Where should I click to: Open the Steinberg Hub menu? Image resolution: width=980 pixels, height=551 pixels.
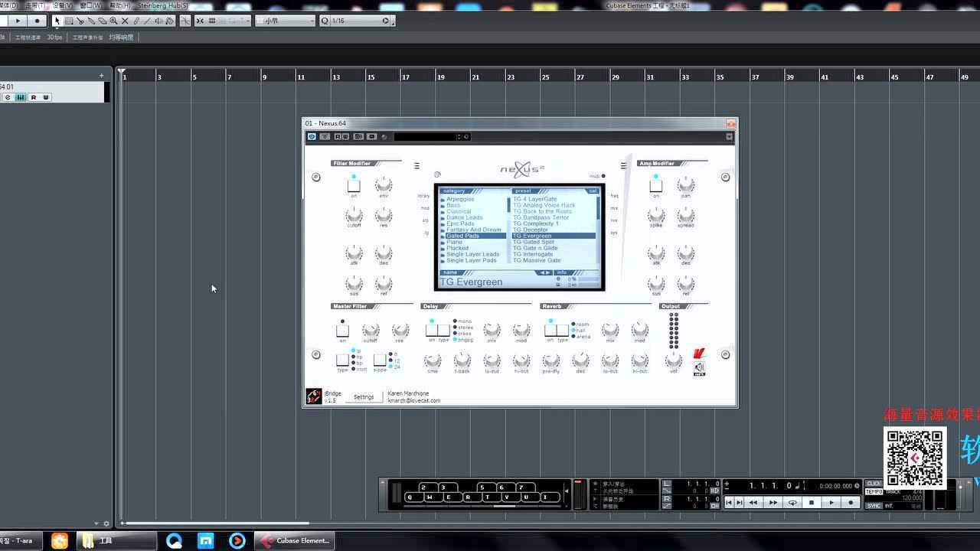point(162,5)
